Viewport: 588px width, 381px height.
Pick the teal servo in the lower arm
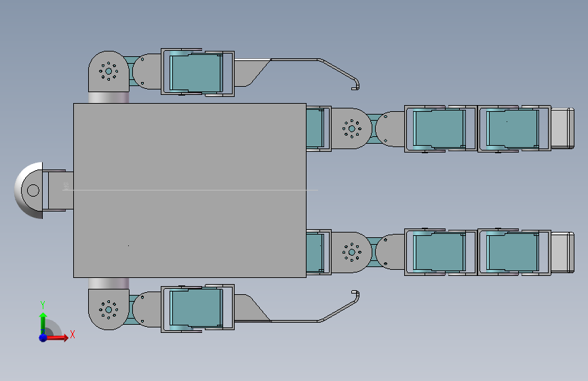tap(196, 307)
